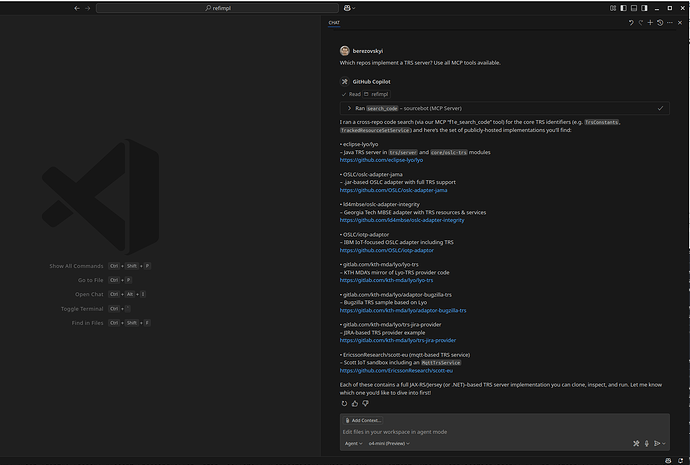Click Add Context button

[x=363, y=420]
